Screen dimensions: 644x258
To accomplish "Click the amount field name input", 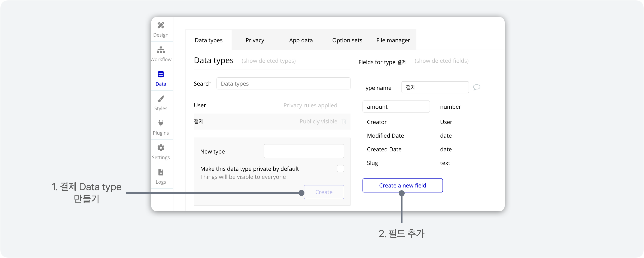I will (x=396, y=106).
